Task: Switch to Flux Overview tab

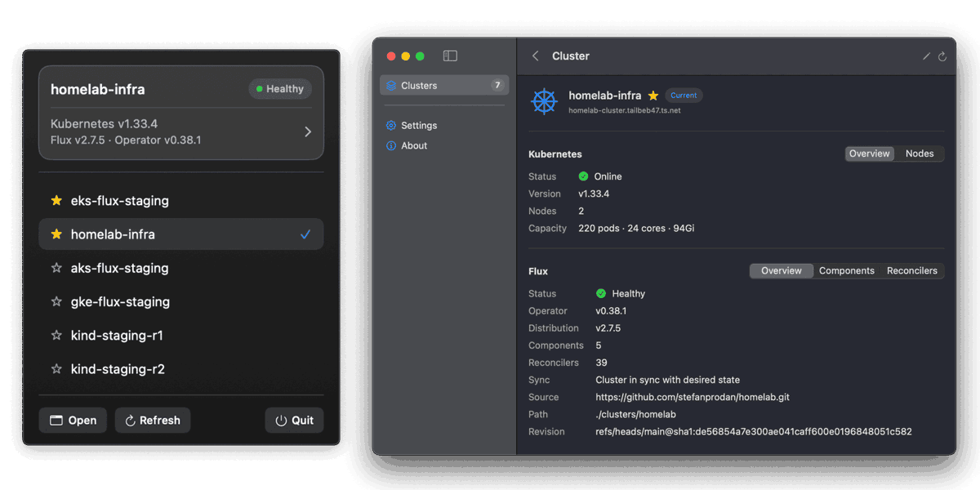Action: (782, 270)
